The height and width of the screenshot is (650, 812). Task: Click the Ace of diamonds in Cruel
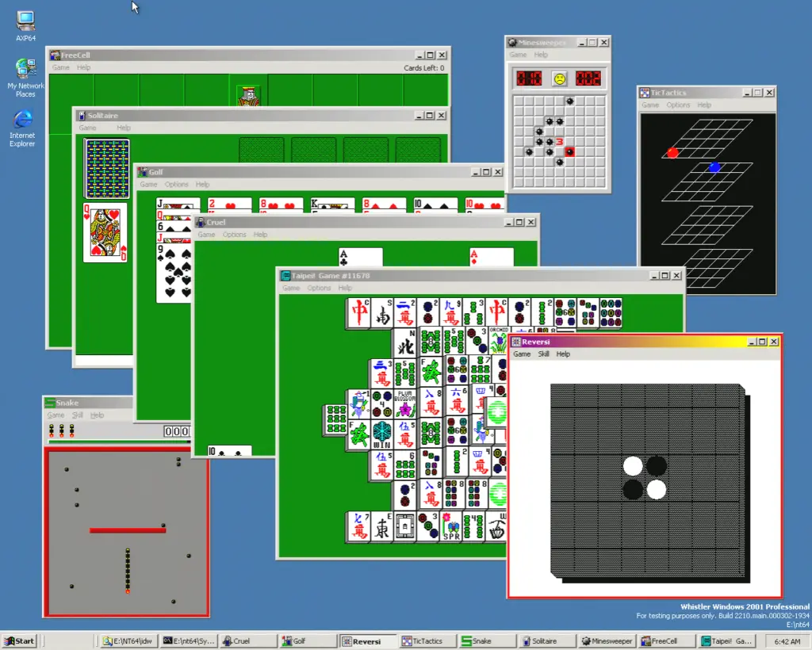click(492, 257)
